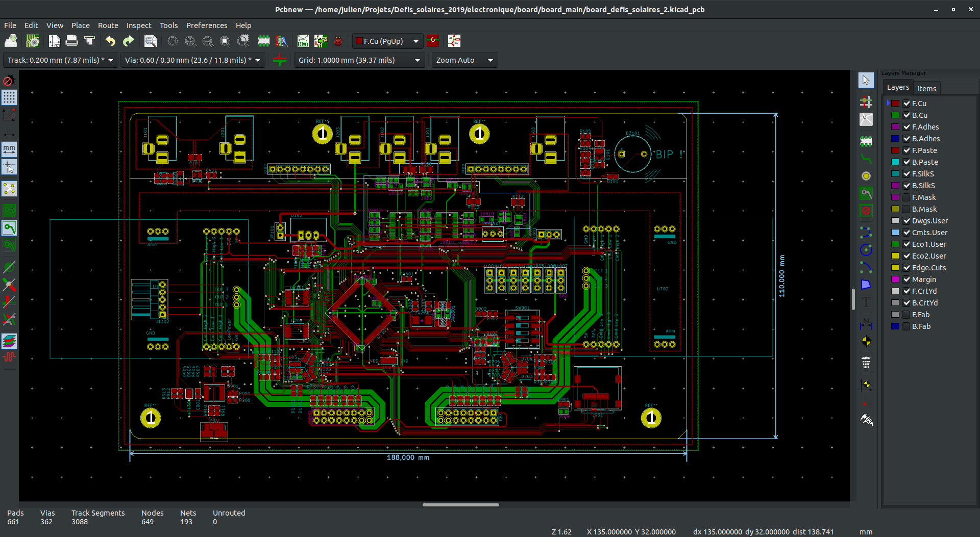Screen dimensions: 980x537
Task: Undo the last action using the arrow icon
Action: coord(110,41)
